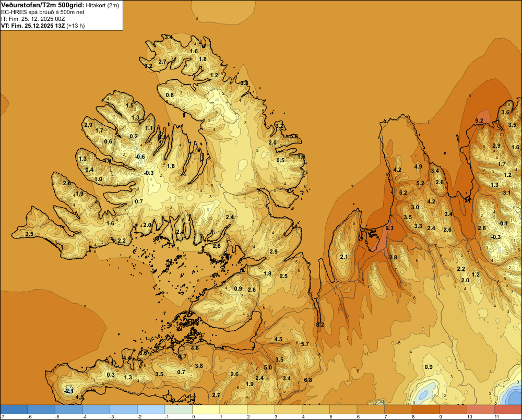This screenshot has width=522, height=420.
Task: Click the 9.3 temperature value on the map
Action: (389, 228)
